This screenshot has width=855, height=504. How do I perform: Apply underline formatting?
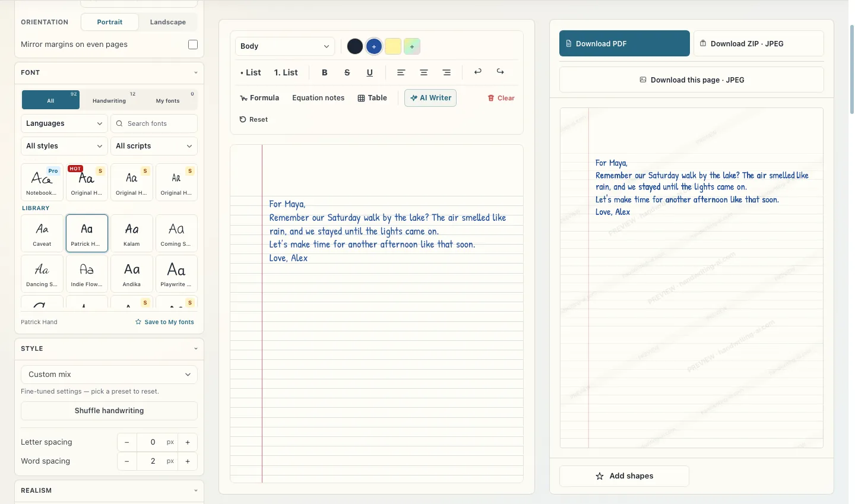pyautogui.click(x=369, y=72)
